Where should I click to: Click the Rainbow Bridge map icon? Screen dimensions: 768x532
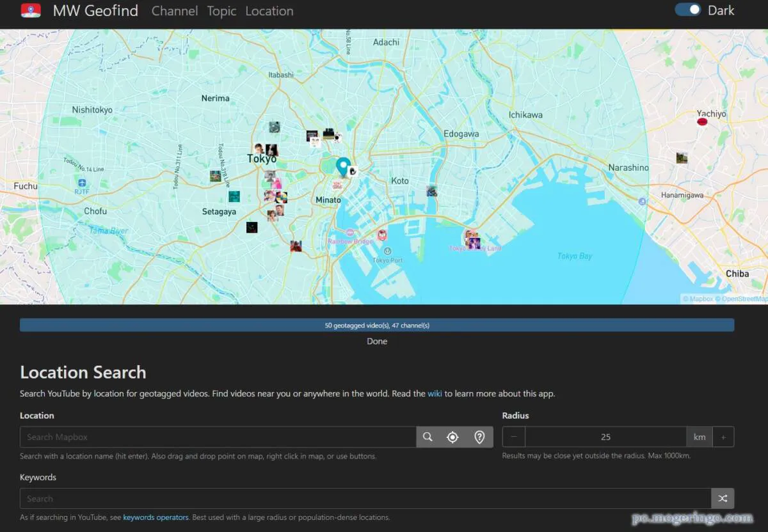[x=349, y=233]
